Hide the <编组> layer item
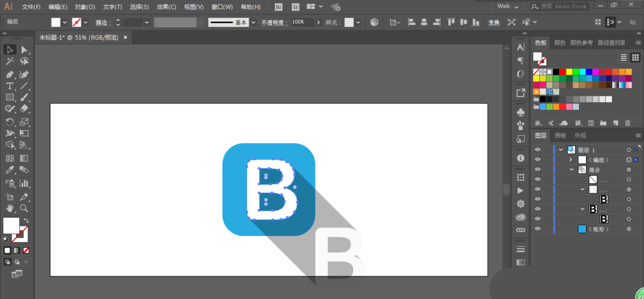Viewport: 644px width, 299px height. (538, 159)
